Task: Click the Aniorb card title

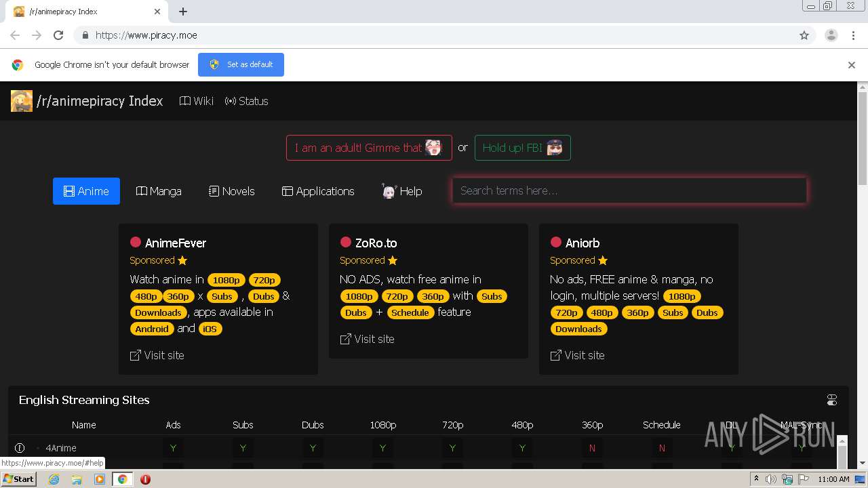Action: click(x=583, y=243)
